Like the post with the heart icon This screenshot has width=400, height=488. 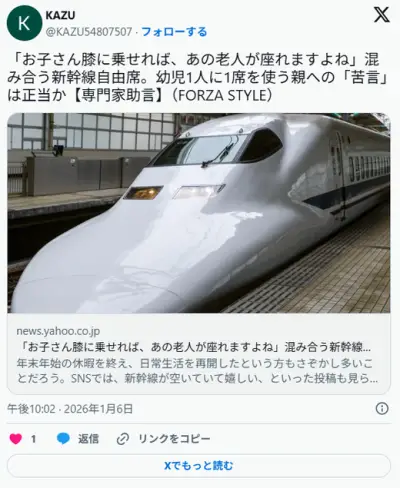[16, 439]
